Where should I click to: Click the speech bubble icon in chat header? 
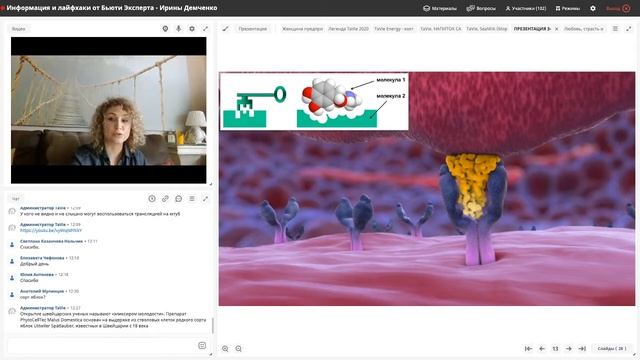(x=178, y=198)
